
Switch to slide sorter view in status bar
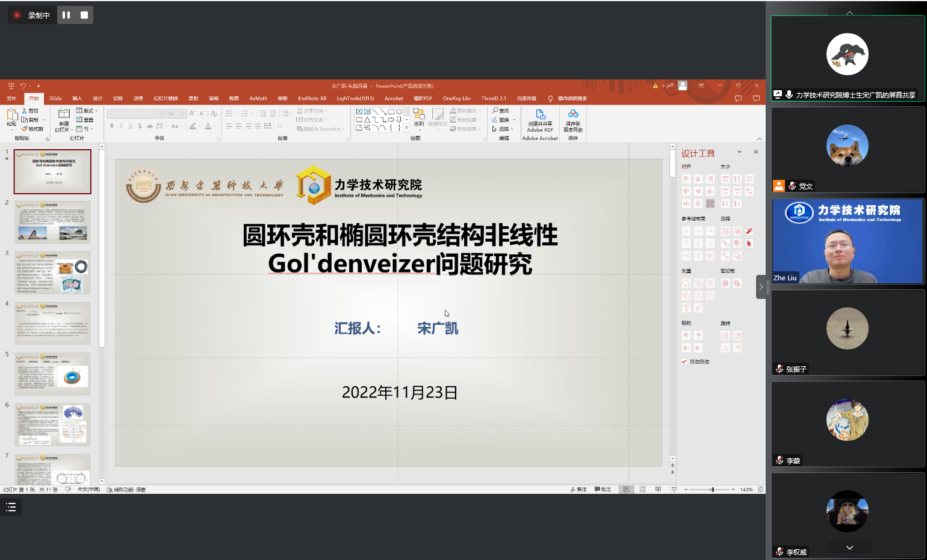(x=642, y=490)
